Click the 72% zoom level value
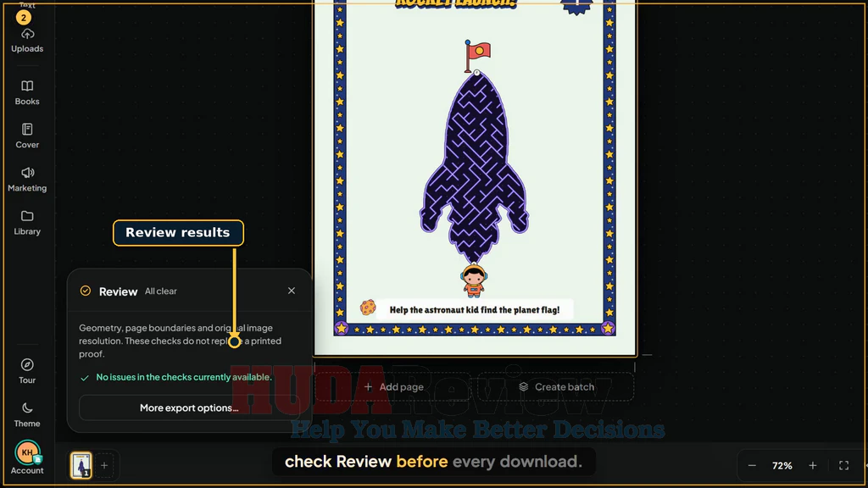Screen dimensions: 868x488 point(782,466)
